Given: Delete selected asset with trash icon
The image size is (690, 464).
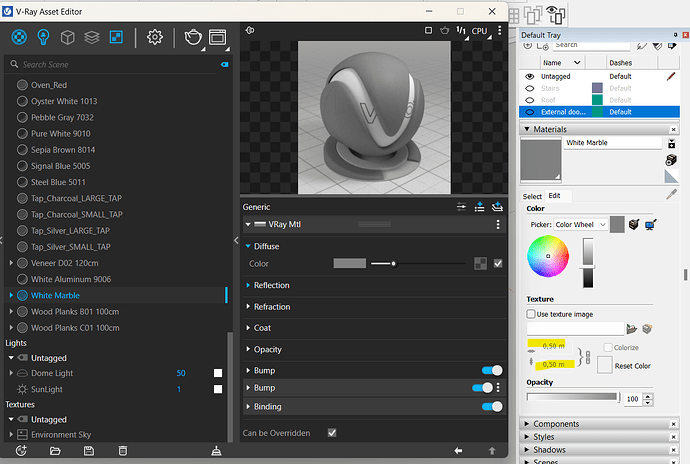Looking at the screenshot, I should click(x=122, y=451).
